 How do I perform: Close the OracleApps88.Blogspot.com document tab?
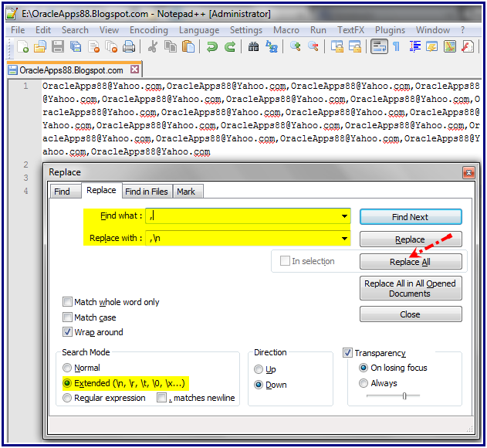(134, 69)
